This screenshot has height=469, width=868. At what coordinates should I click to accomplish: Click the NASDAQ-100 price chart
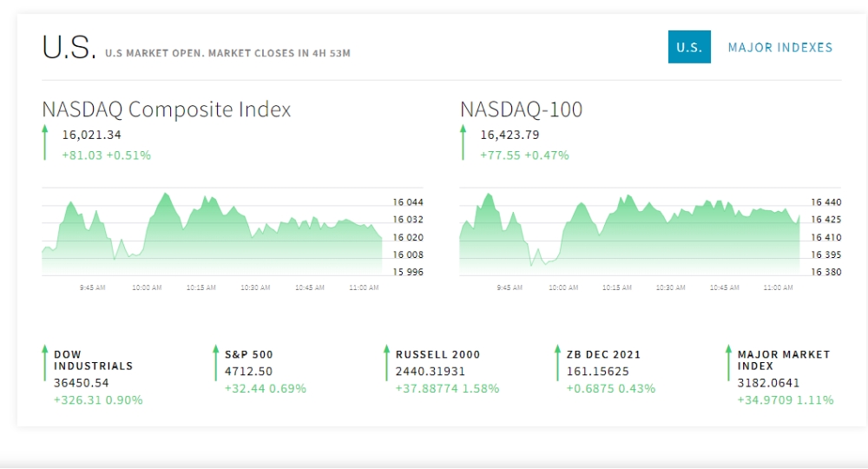point(629,233)
